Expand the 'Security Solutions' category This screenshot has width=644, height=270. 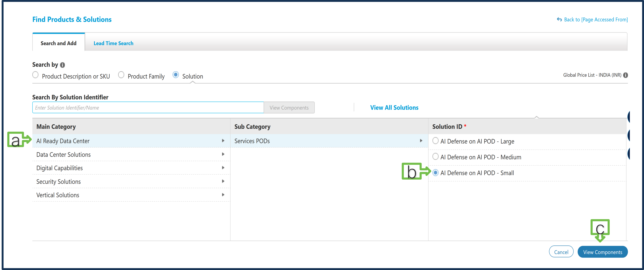pos(223,181)
